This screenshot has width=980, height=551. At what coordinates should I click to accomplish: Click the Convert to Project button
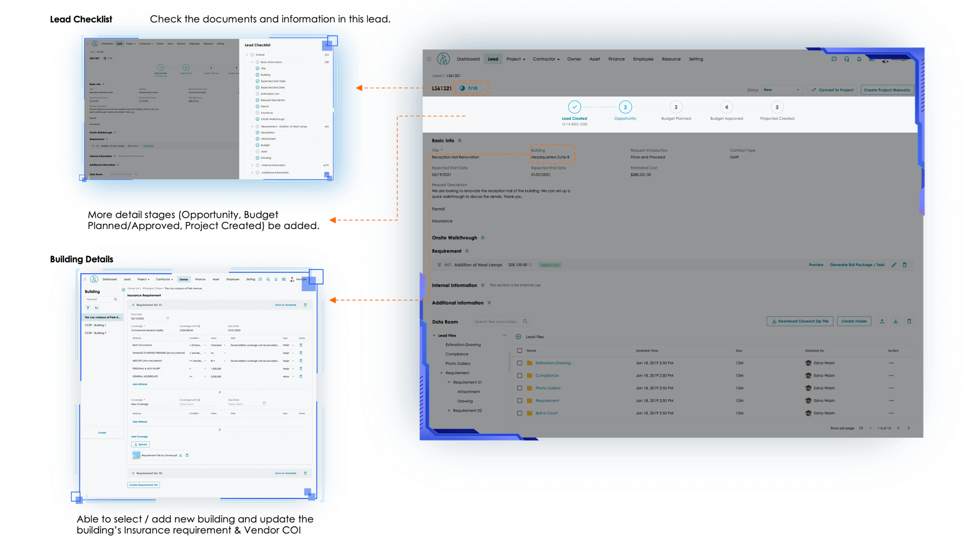click(832, 90)
